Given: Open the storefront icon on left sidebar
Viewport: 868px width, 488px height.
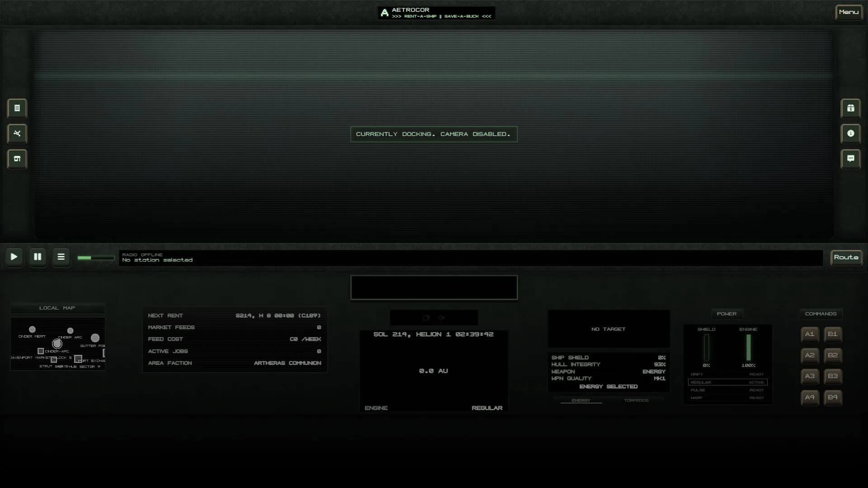Looking at the screenshot, I should coord(17,159).
